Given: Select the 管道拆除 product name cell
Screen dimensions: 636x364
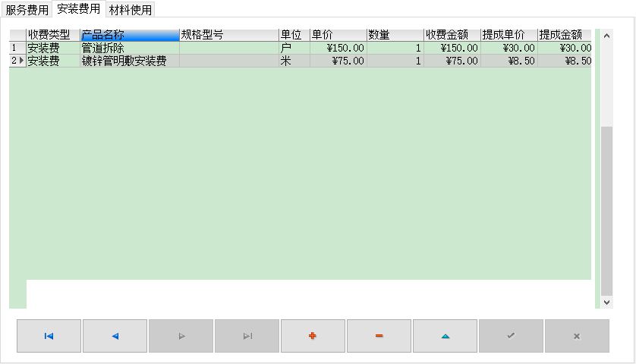Looking at the screenshot, I should 130,48.
